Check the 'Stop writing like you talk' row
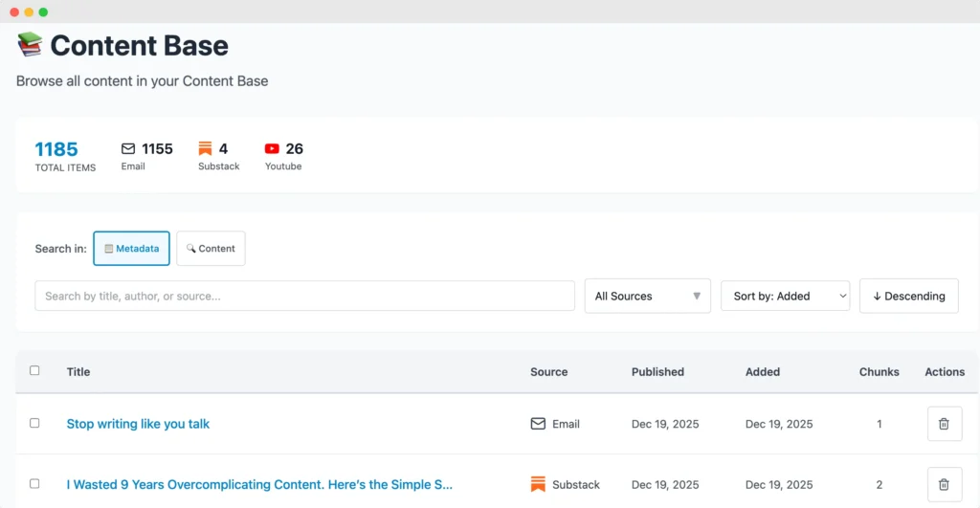 click(x=35, y=423)
